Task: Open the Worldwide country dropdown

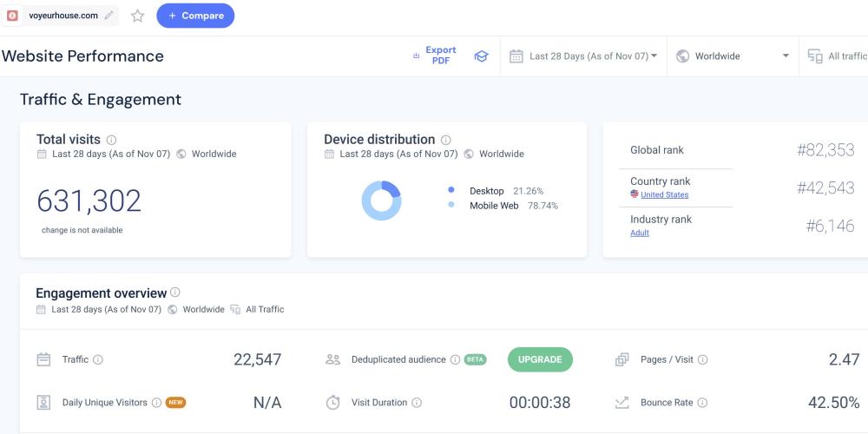Action: click(733, 56)
